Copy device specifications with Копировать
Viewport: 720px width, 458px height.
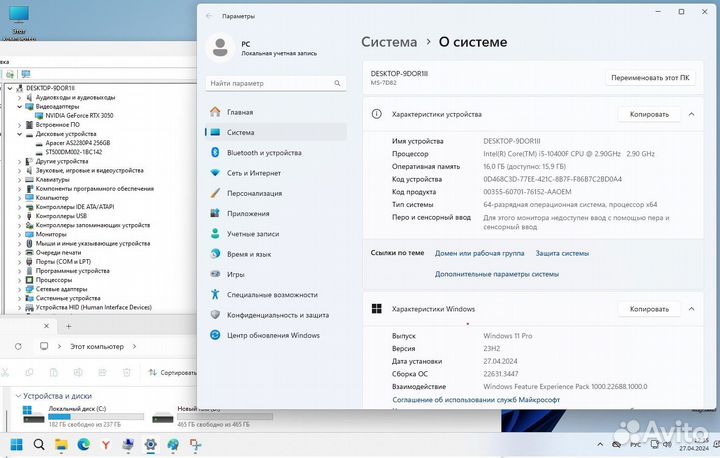click(x=649, y=114)
